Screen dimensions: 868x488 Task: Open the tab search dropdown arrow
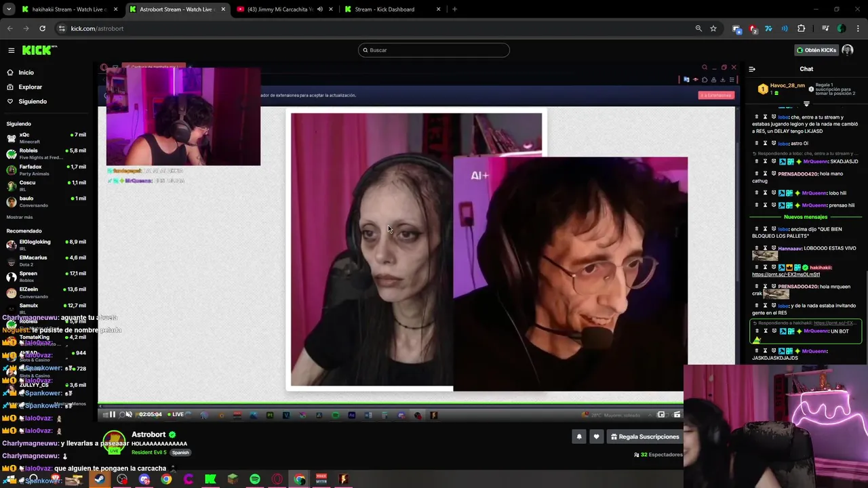9,9
